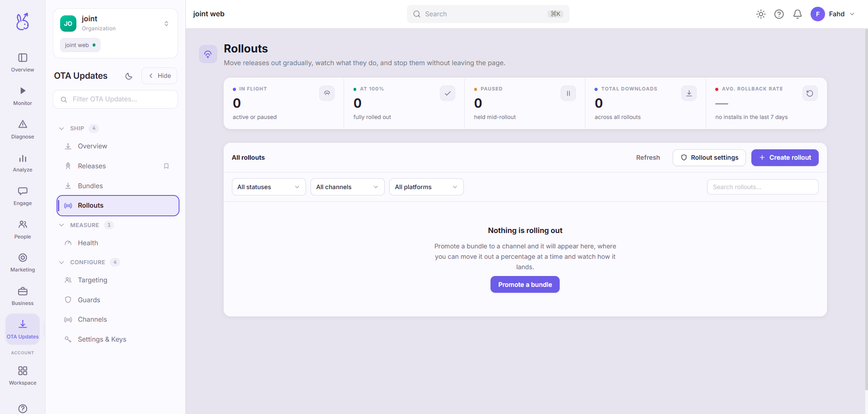The image size is (868, 414).
Task: Open the Workspace account section
Action: 23,376
